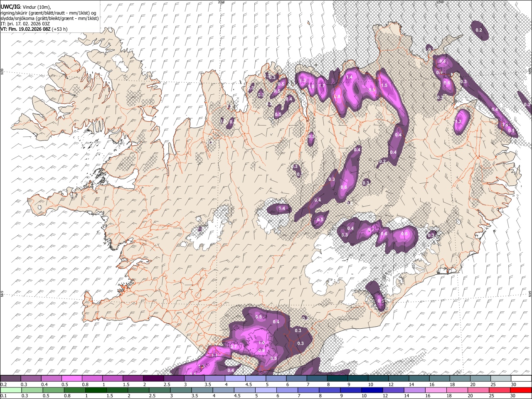Viewport: 532px width, 399px height.
Task: Click the 64N latitude label on the right edge
Action: tap(530, 293)
